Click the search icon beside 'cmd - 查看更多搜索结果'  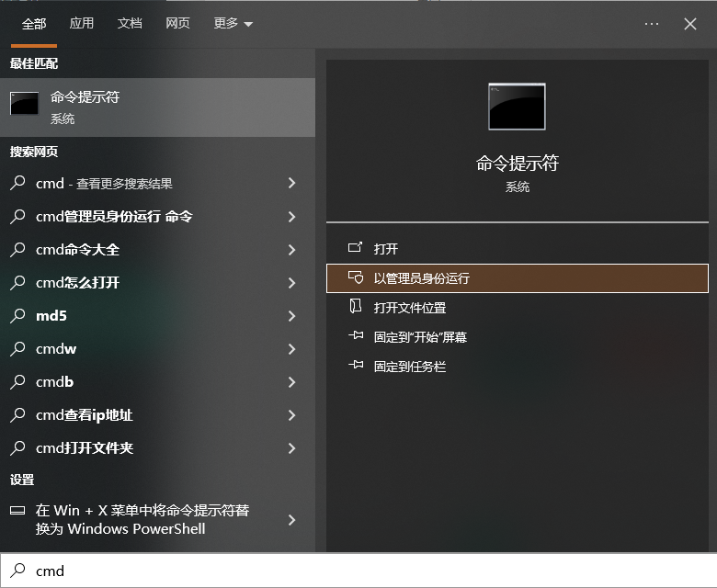pos(17,183)
